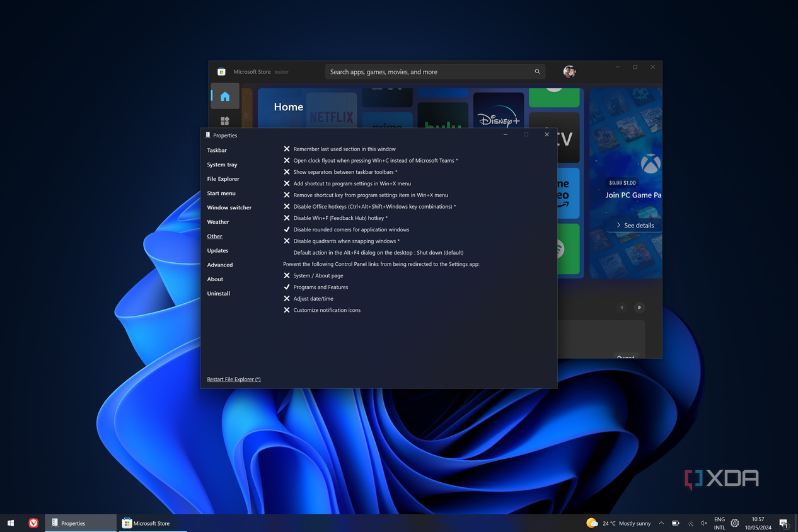Maximize the Microsoft Store window

click(x=635, y=67)
